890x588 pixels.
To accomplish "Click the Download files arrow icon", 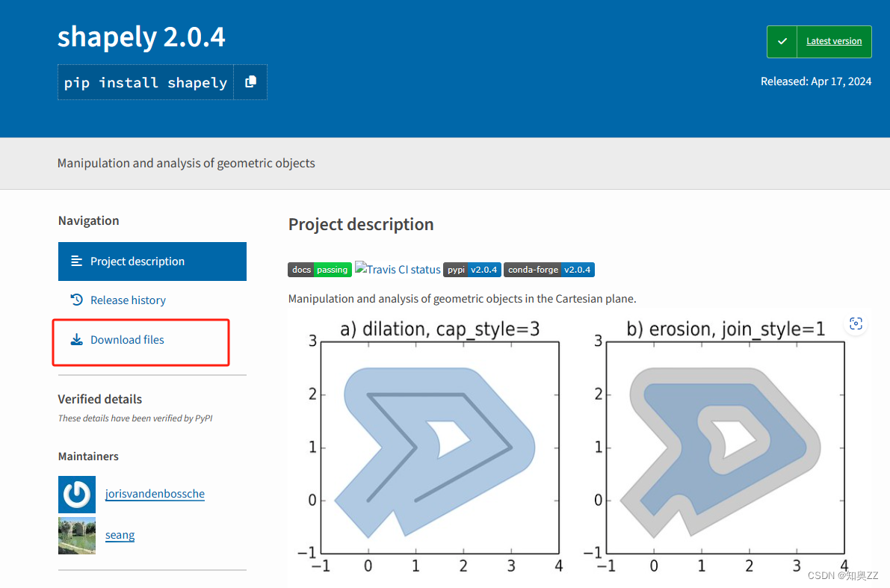I will pyautogui.click(x=77, y=340).
